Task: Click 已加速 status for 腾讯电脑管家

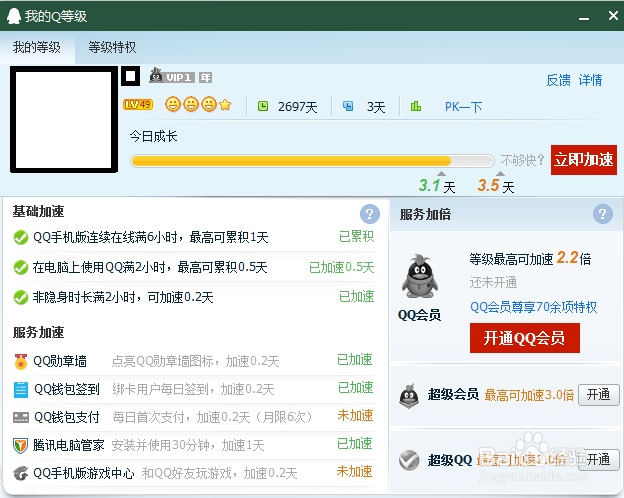Action: [x=355, y=443]
